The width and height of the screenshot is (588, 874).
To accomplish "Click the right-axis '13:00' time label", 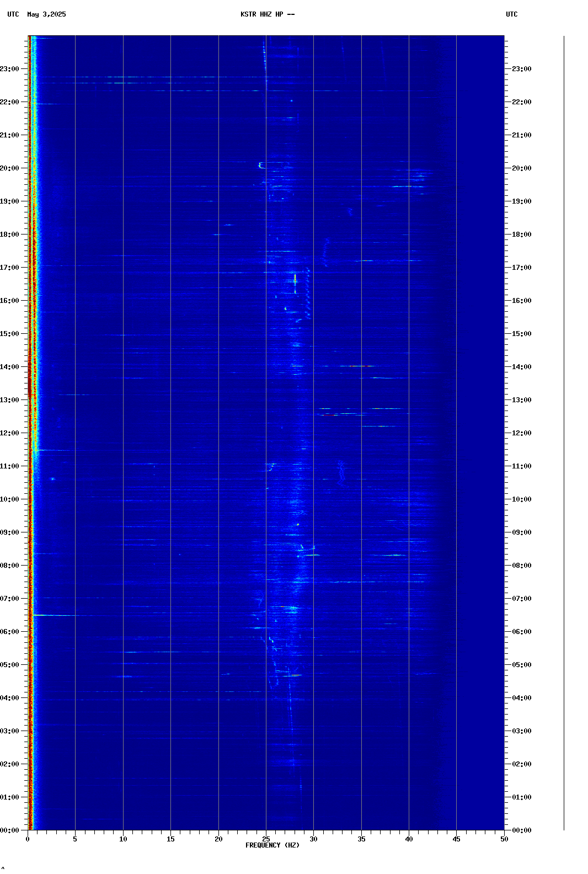I will pyautogui.click(x=522, y=400).
